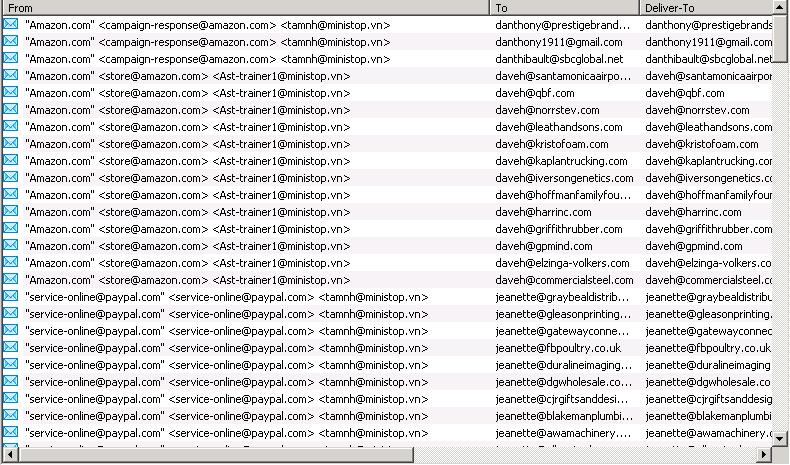Pick the envelope icon for daveh@kaplantrucking.com email

11,160
